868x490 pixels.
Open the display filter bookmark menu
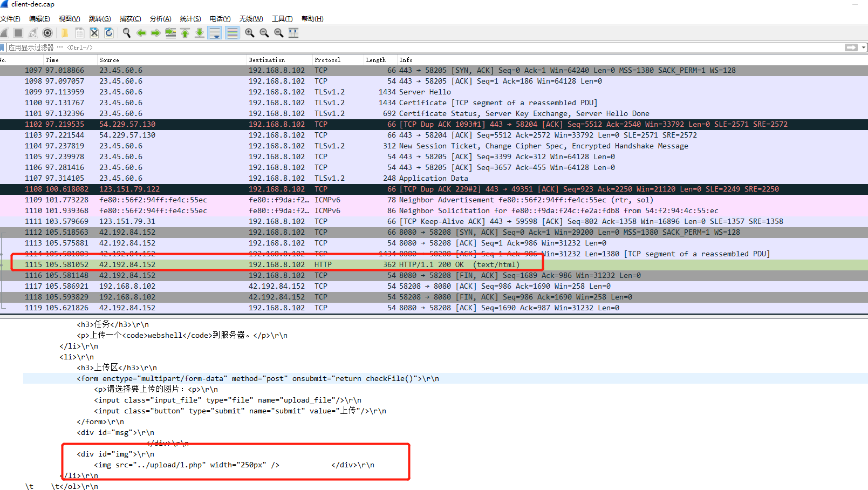click(3, 47)
